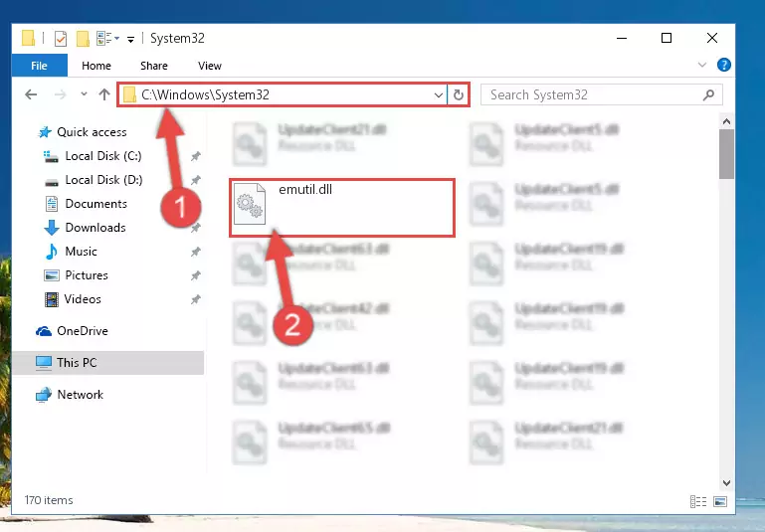Maximize the System32 window
Image resolution: width=765 pixels, height=532 pixels.
[x=667, y=38]
